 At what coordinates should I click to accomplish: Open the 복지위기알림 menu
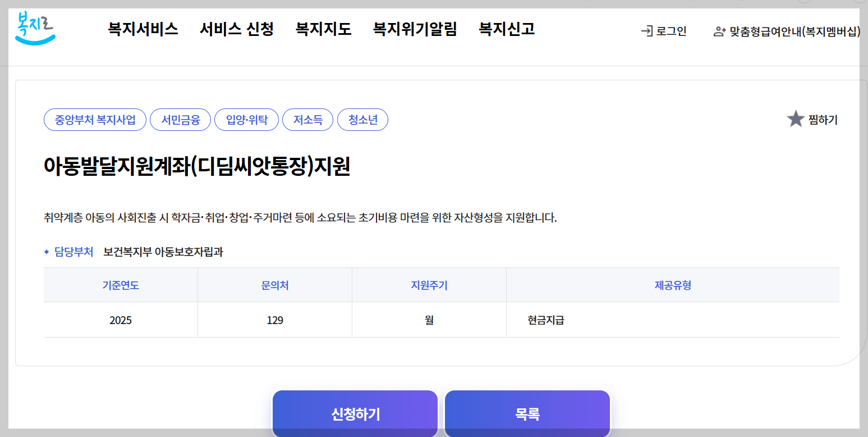pyautogui.click(x=414, y=30)
